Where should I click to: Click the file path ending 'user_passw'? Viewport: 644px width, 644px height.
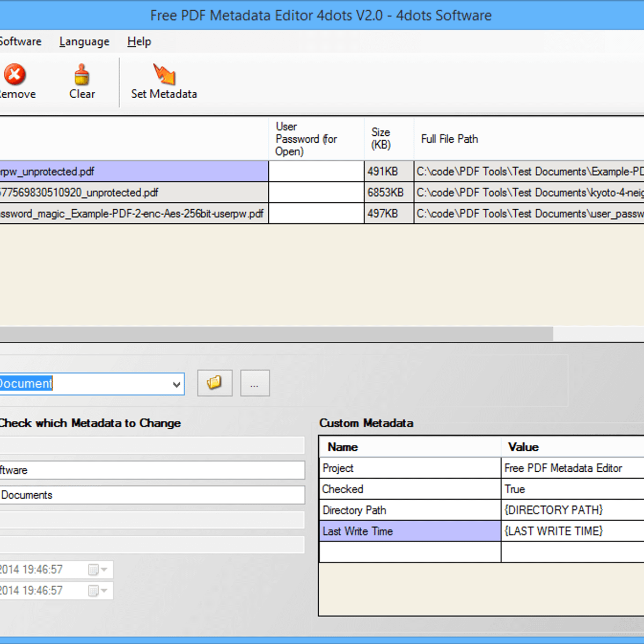(x=529, y=214)
